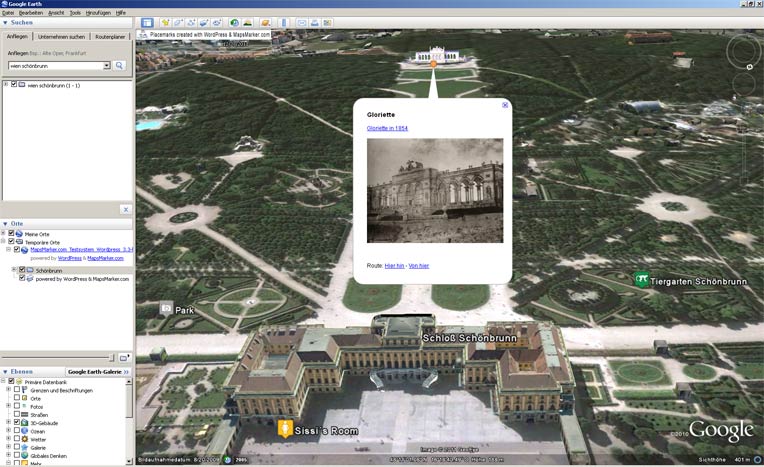This screenshot has height=467, width=764.
Task: Click the Schönbrunn folder icon in Orte
Action: pyautogui.click(x=30, y=270)
